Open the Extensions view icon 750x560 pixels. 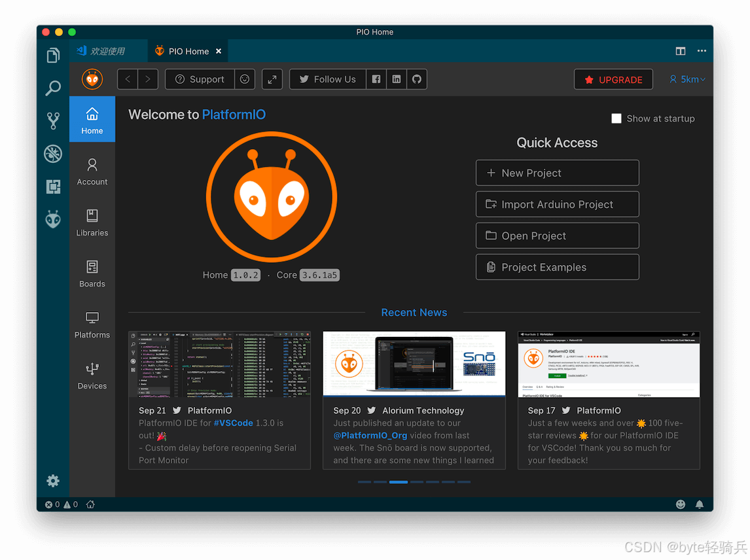coord(53,186)
